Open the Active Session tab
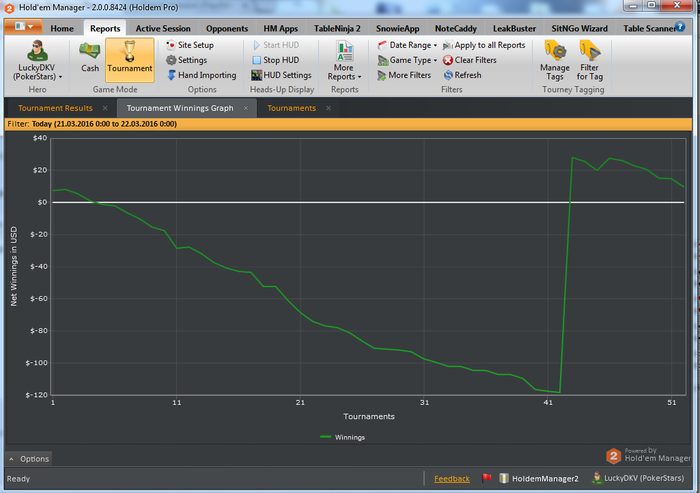This screenshot has width=700, height=493. click(163, 29)
